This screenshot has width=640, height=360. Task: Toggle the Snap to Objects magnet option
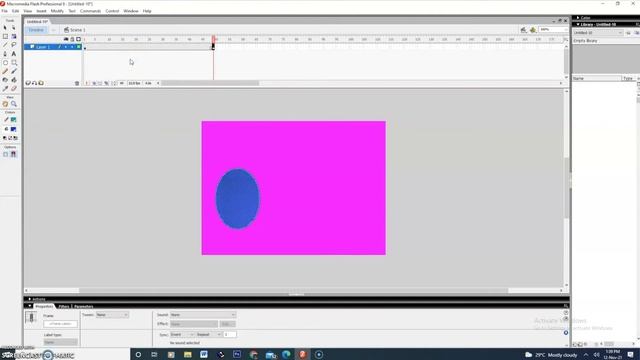(14, 154)
